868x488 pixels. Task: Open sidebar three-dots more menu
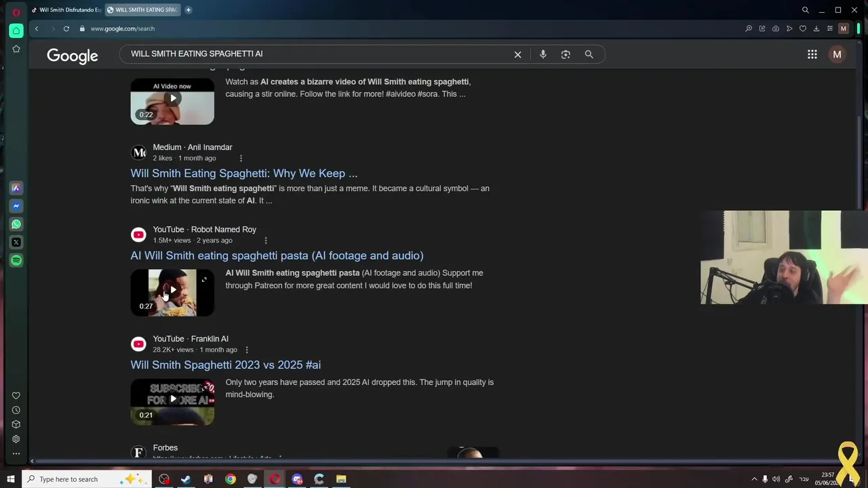point(16,453)
